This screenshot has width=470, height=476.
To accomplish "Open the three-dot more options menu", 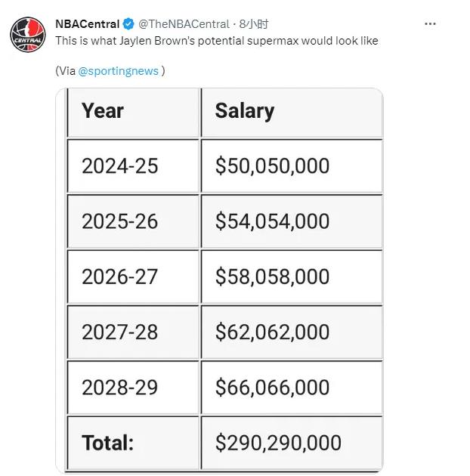I will pos(430,23).
